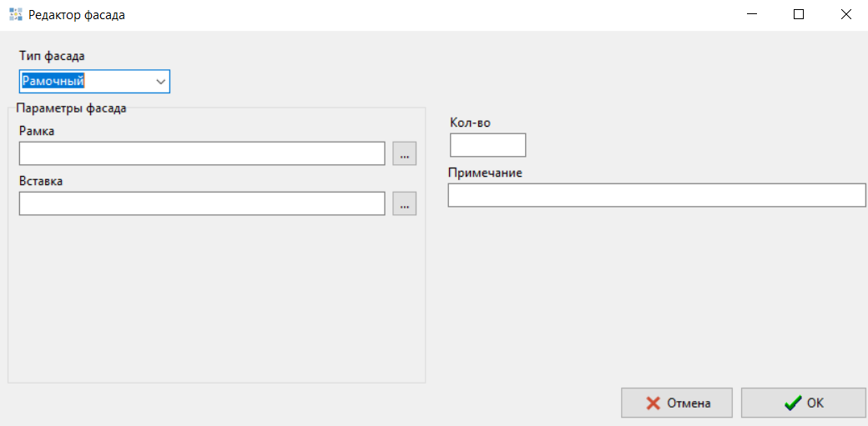Confirm with the OK button label
This screenshot has height=426, width=868.
click(815, 403)
